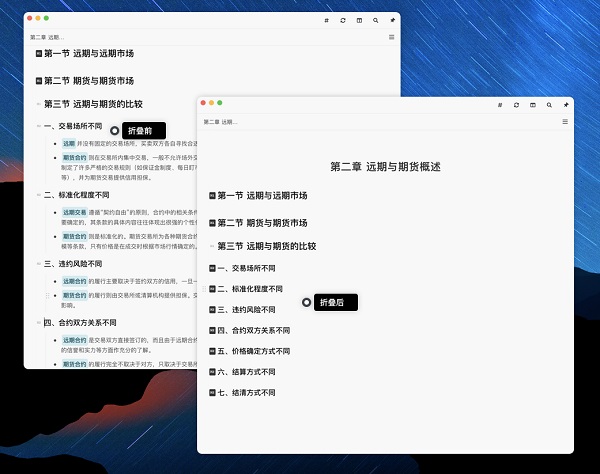The height and width of the screenshot is (474, 600).
Task: Click heading text 第三节 远期与期货的比较 in back window
Action: pos(93,104)
